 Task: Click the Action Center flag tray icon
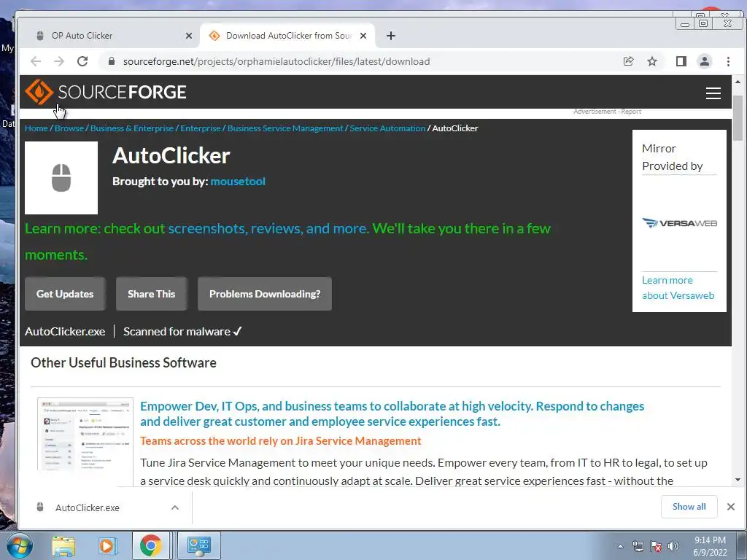(x=656, y=546)
